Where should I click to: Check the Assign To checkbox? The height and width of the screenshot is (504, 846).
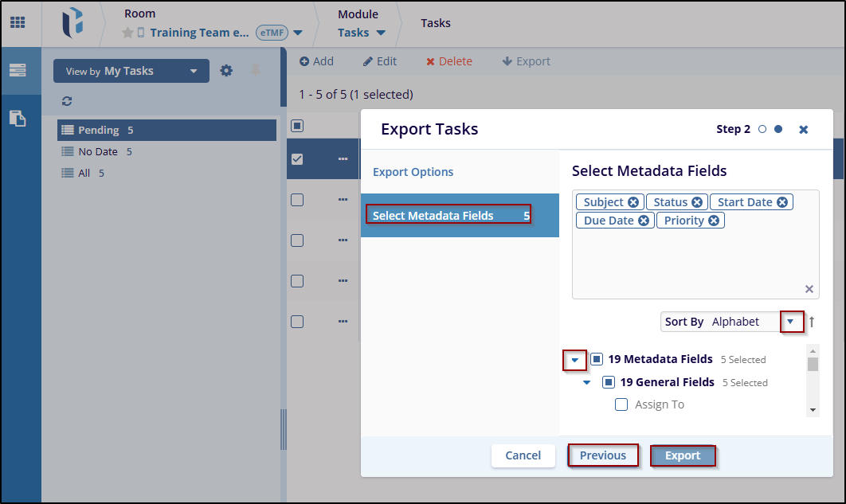click(621, 404)
